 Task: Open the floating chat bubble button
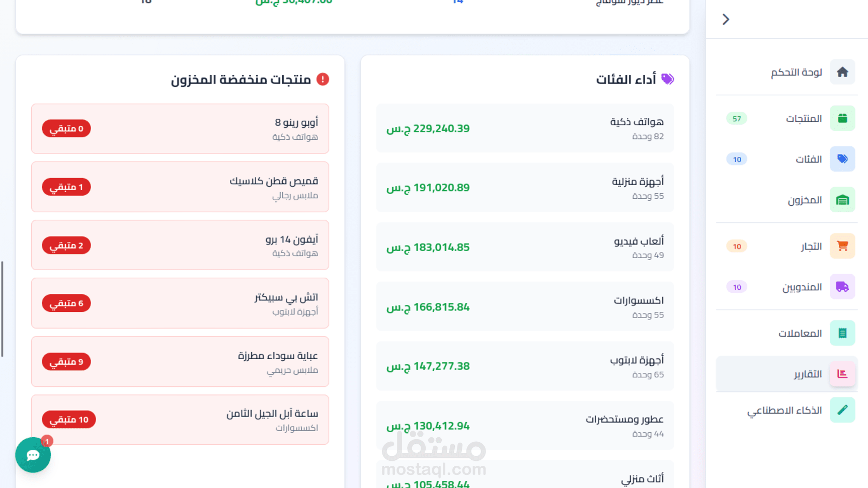pos(33,455)
